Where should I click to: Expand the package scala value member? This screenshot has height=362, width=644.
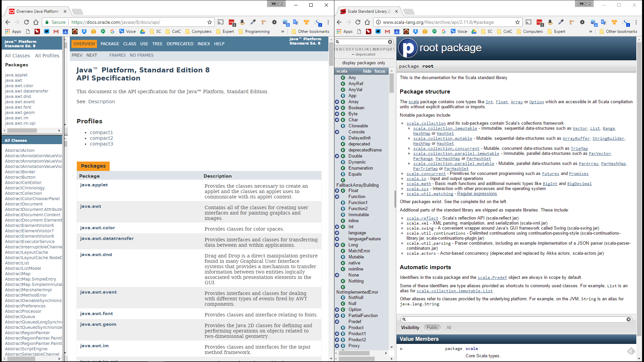click(x=401, y=349)
